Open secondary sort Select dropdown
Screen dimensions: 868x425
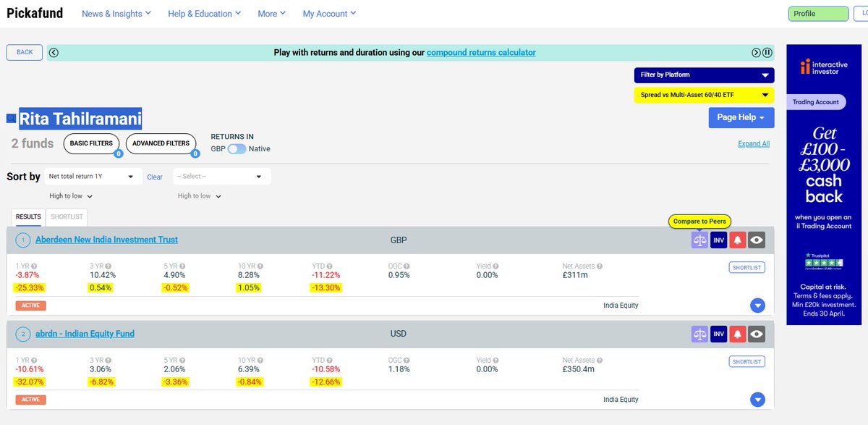point(221,176)
